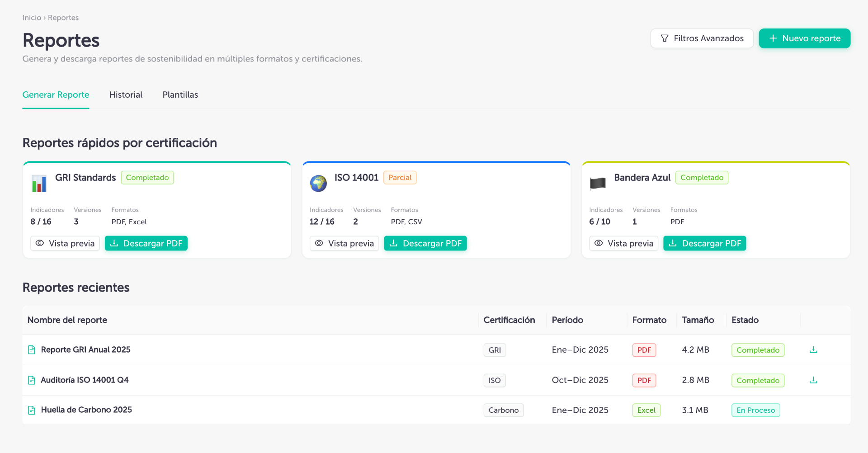Click document icon beside Huella de Carbono 2025
868x453 pixels.
point(32,410)
